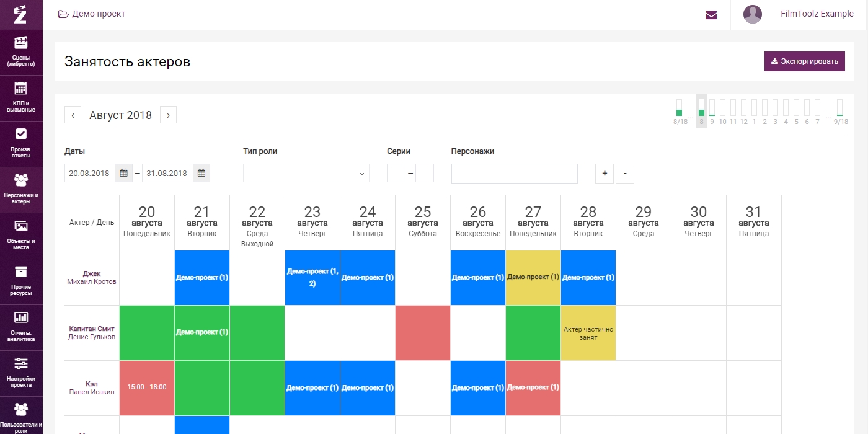Click the 31 августа Пятница column header
The width and height of the screenshot is (868, 434).
click(x=754, y=223)
